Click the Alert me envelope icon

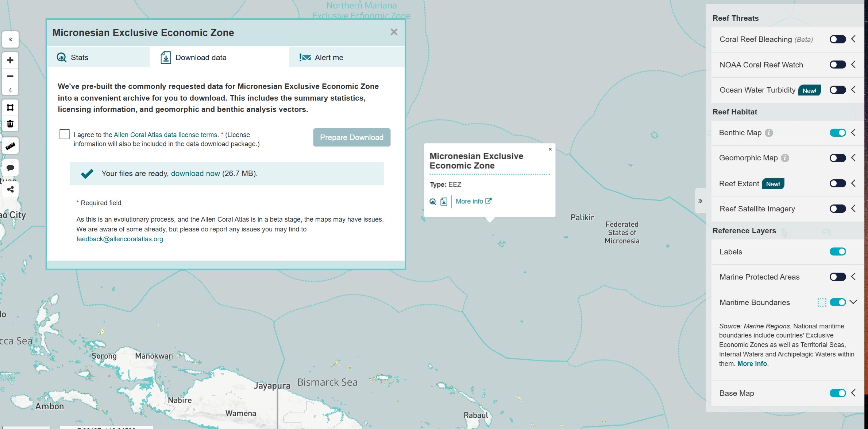point(305,58)
